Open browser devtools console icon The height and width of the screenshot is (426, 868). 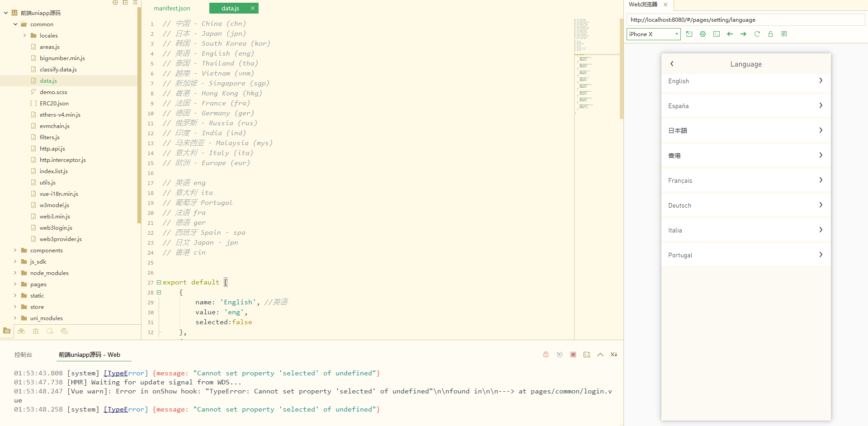click(717, 34)
